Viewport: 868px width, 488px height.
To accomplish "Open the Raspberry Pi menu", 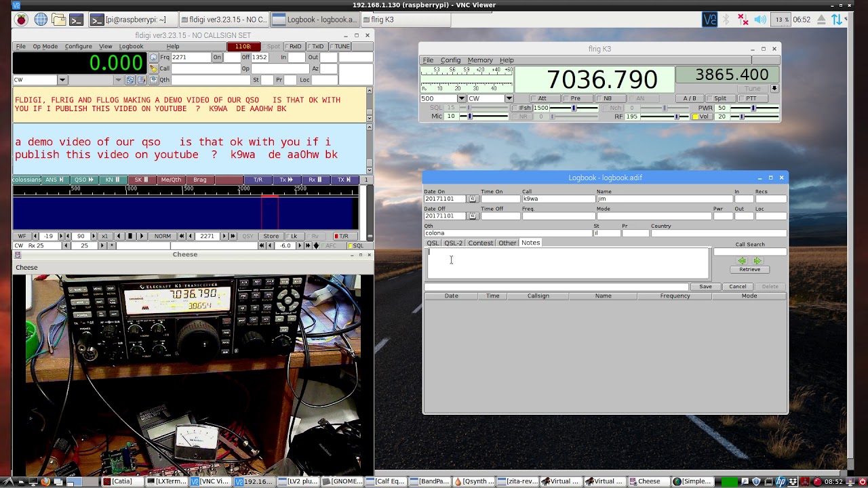I will [22, 20].
